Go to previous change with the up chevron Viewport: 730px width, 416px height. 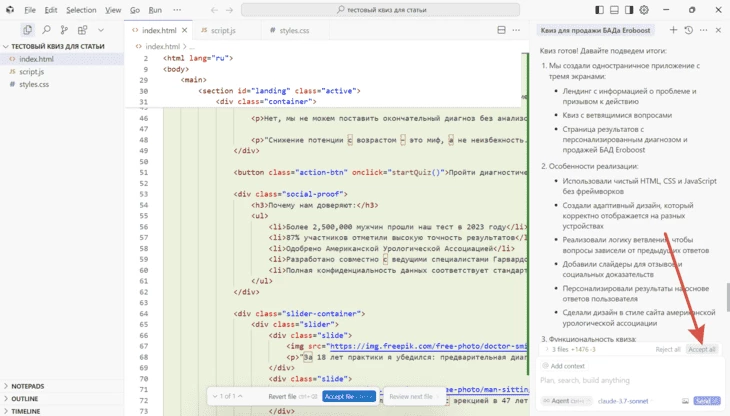pyautogui.click(x=240, y=396)
